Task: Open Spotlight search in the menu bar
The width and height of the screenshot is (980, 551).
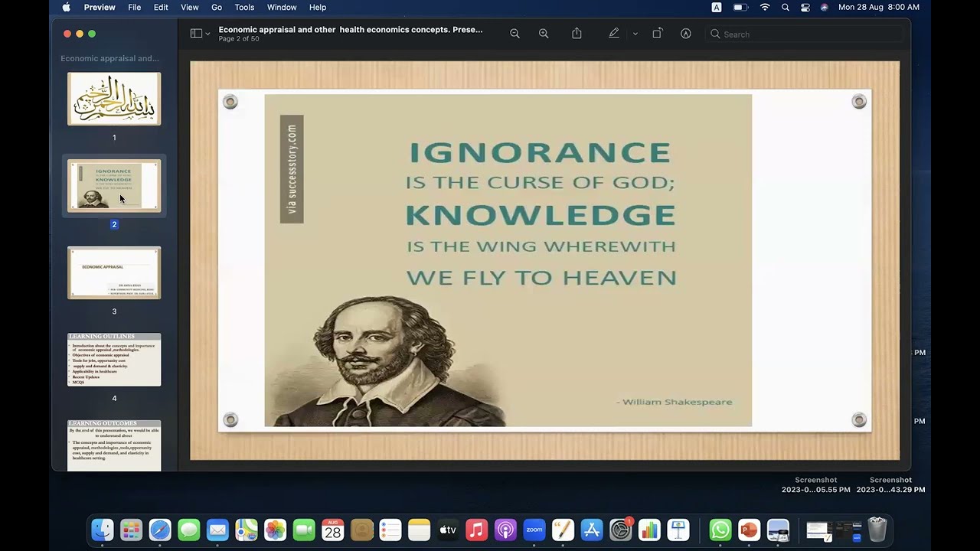Action: click(785, 7)
